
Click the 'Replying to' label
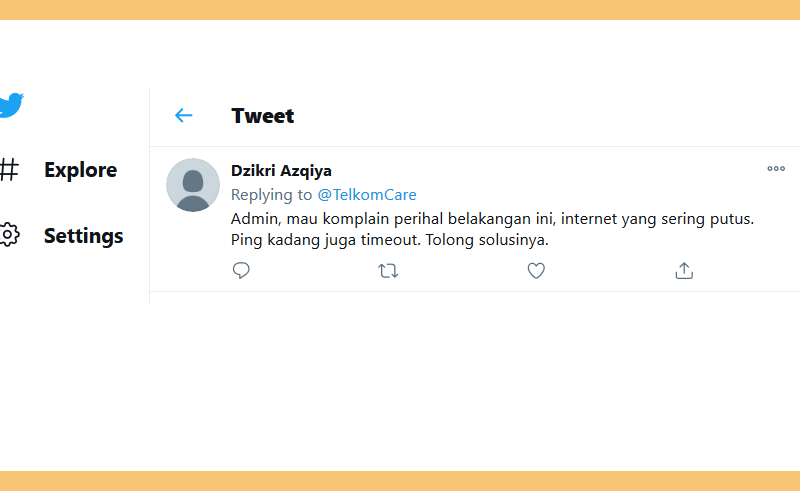coord(271,194)
